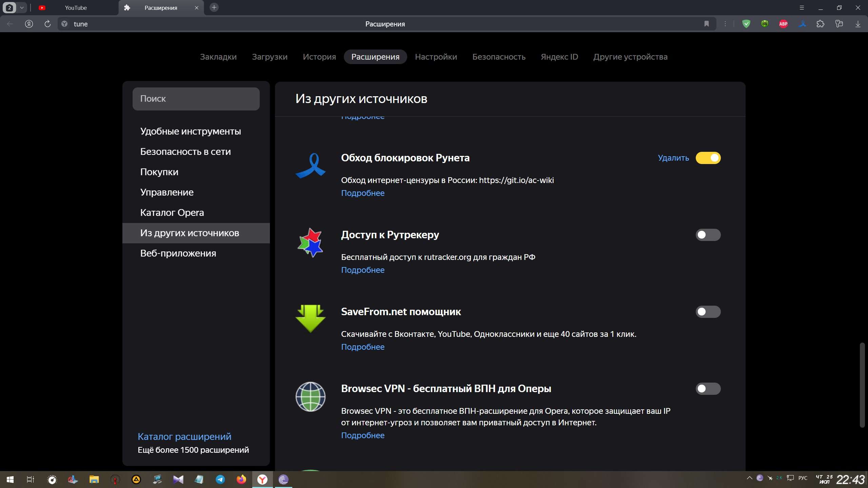Click the bookmark icon in address bar
This screenshot has height=488, width=868.
pyautogui.click(x=707, y=24)
